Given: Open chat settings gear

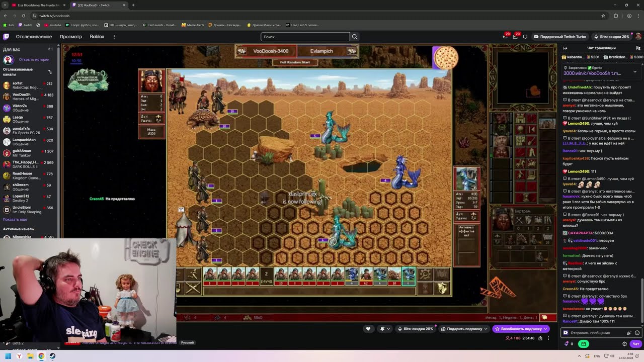Looking at the screenshot, I should pos(625,344).
